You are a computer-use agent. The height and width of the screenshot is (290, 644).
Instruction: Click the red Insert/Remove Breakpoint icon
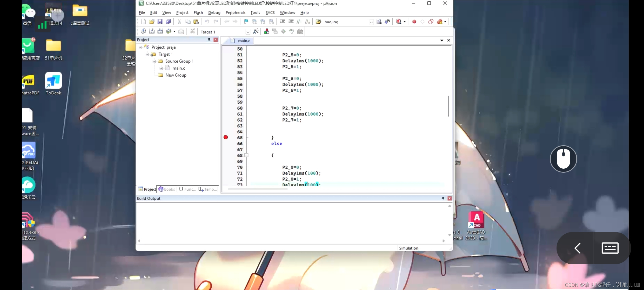click(414, 22)
